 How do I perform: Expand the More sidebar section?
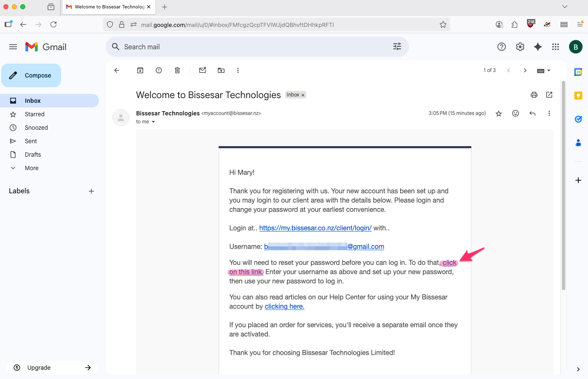click(x=49, y=168)
